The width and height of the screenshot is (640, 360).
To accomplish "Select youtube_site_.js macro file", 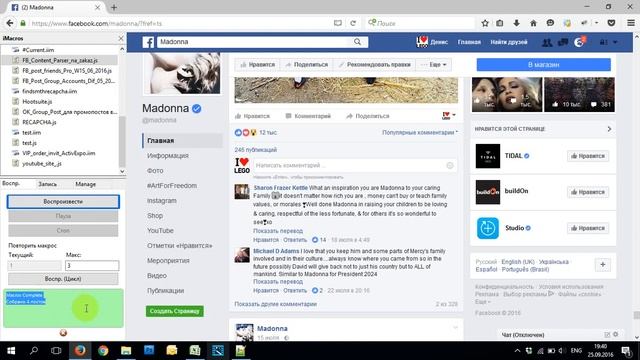I will click(x=42, y=164).
